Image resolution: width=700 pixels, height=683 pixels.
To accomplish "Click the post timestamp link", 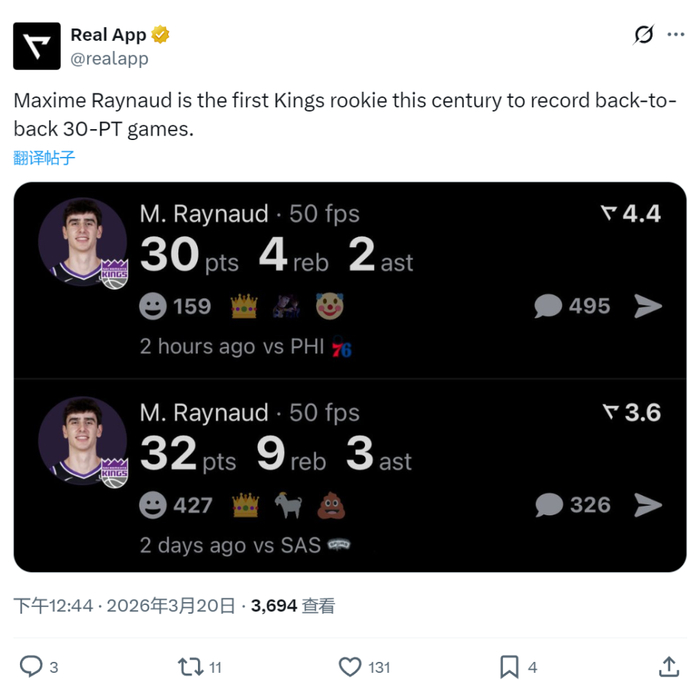I will [125, 605].
